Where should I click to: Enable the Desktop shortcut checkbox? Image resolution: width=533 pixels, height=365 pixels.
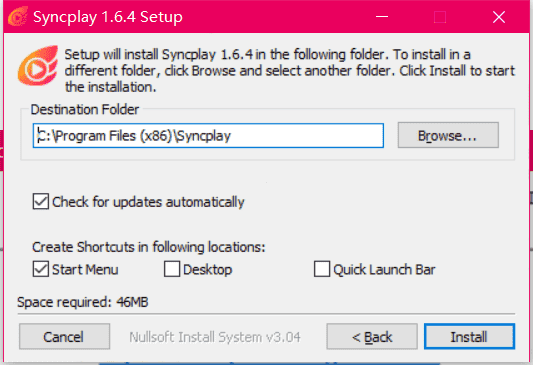172,269
